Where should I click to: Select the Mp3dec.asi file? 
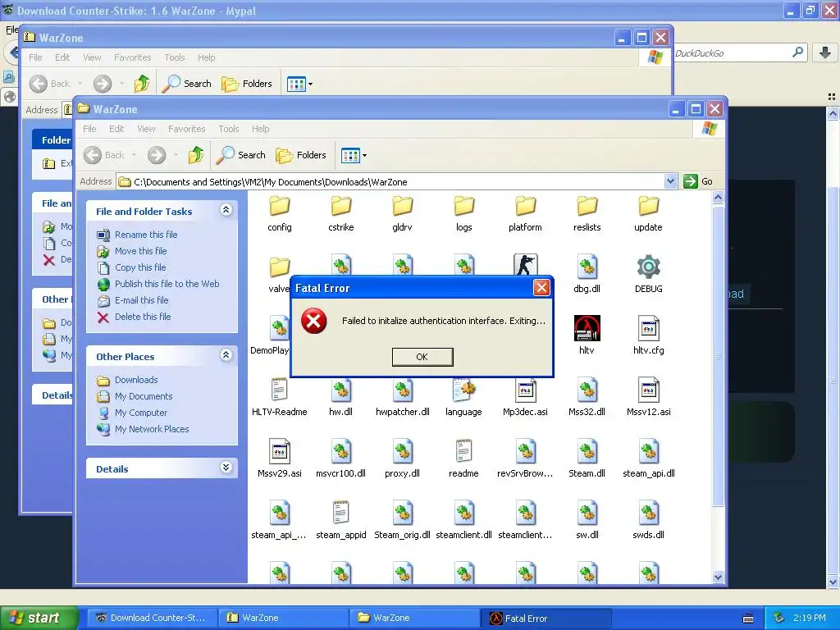pyautogui.click(x=525, y=397)
